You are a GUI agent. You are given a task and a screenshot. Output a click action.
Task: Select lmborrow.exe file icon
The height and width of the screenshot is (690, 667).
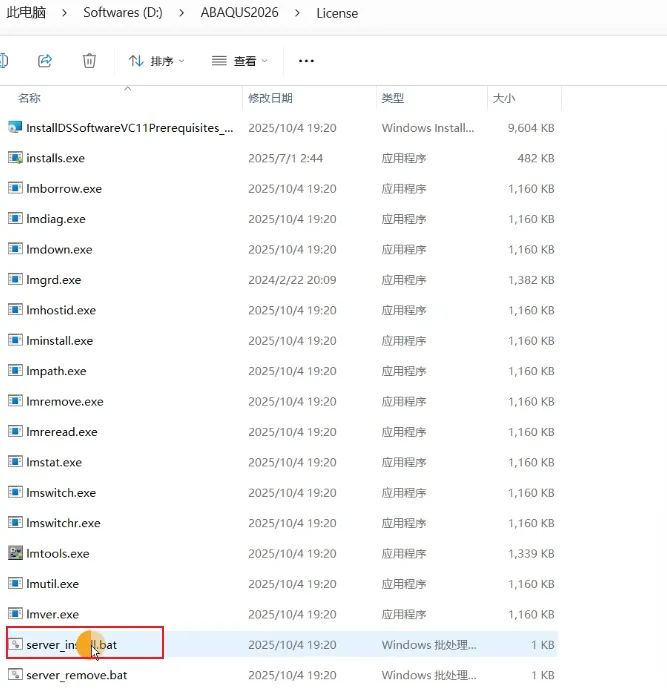tap(15, 188)
